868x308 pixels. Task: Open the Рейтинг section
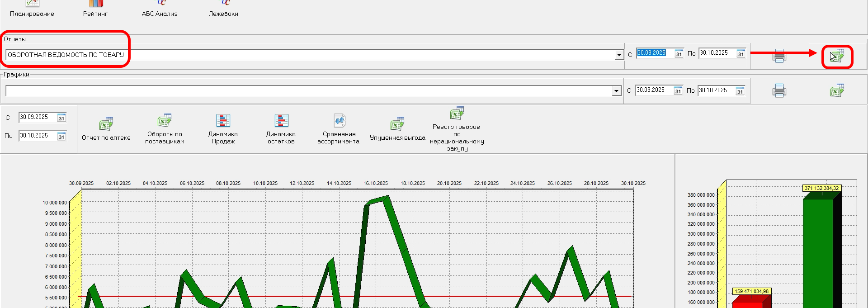point(95,9)
